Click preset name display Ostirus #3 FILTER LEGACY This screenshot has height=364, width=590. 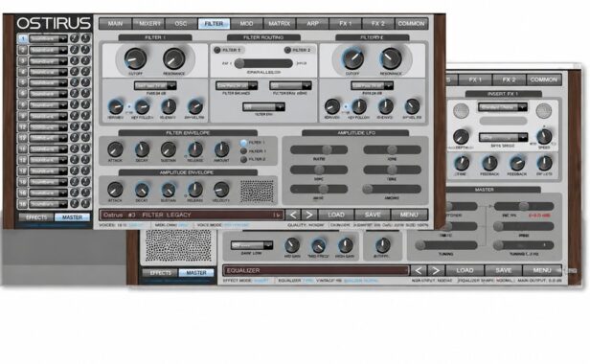point(192,215)
